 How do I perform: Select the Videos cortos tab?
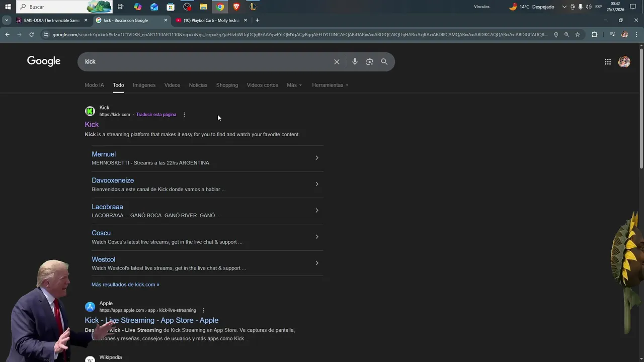pos(262,85)
